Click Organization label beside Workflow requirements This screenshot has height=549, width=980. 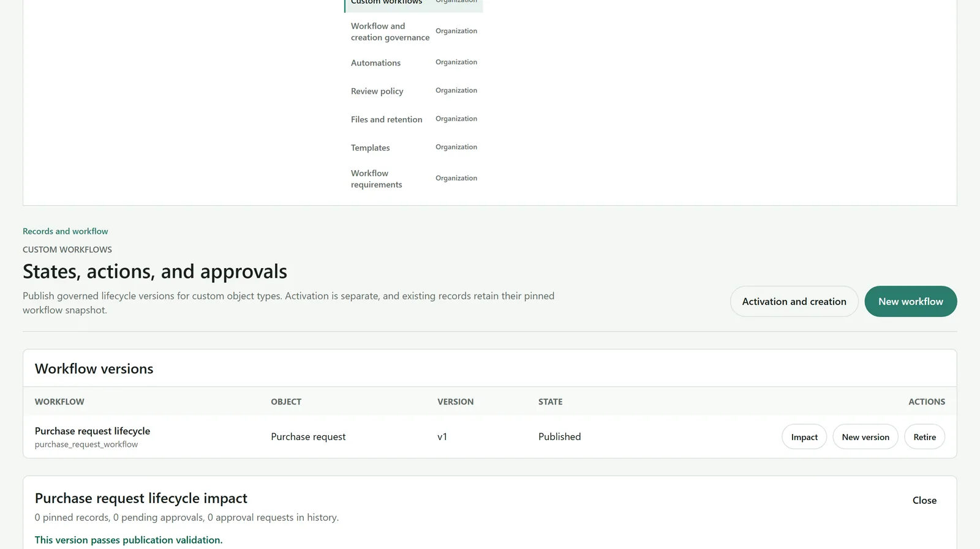click(456, 178)
